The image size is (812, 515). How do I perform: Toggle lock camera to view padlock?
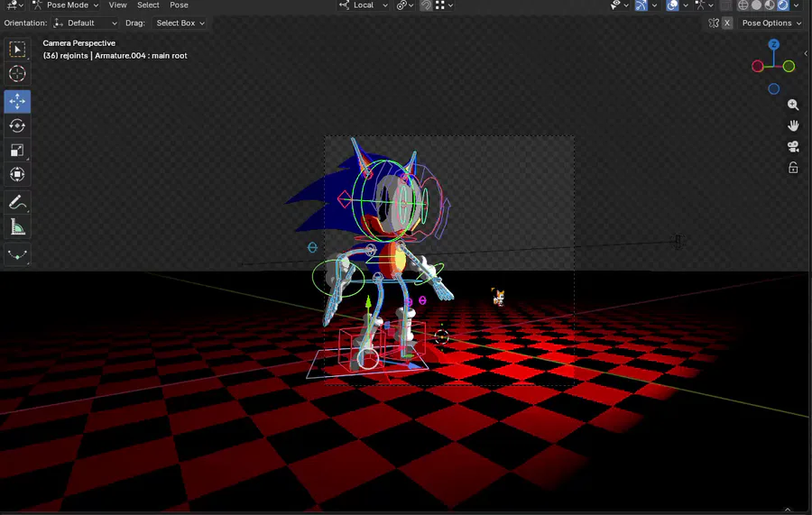[x=793, y=168]
